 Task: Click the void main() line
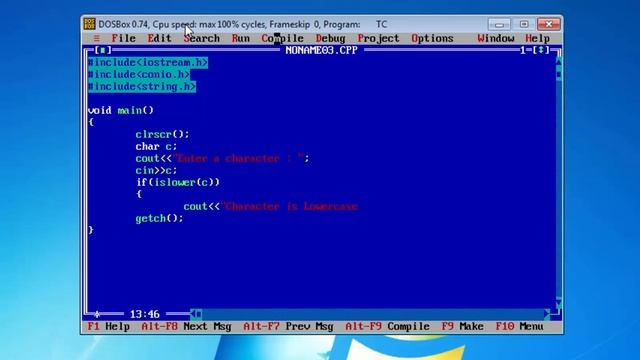121,110
